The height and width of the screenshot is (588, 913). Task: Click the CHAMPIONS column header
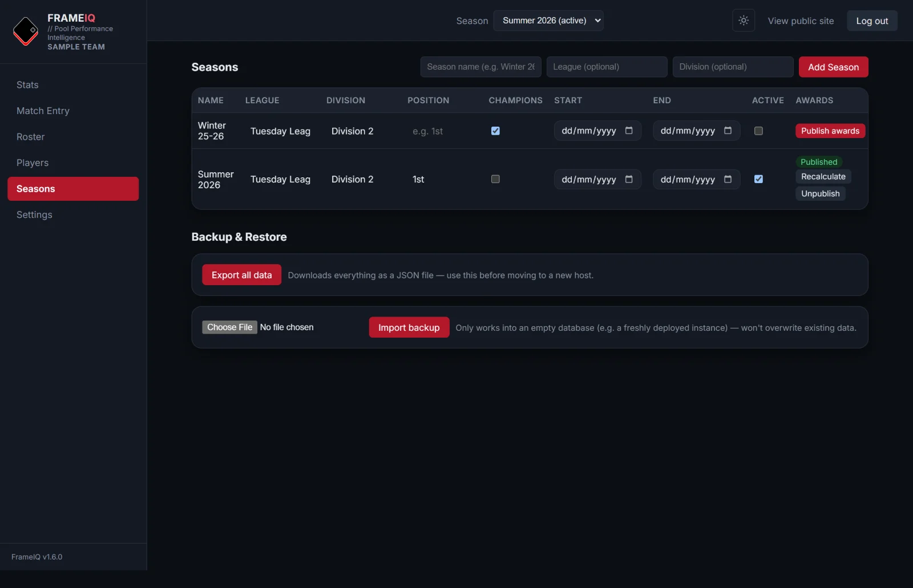pyautogui.click(x=515, y=100)
